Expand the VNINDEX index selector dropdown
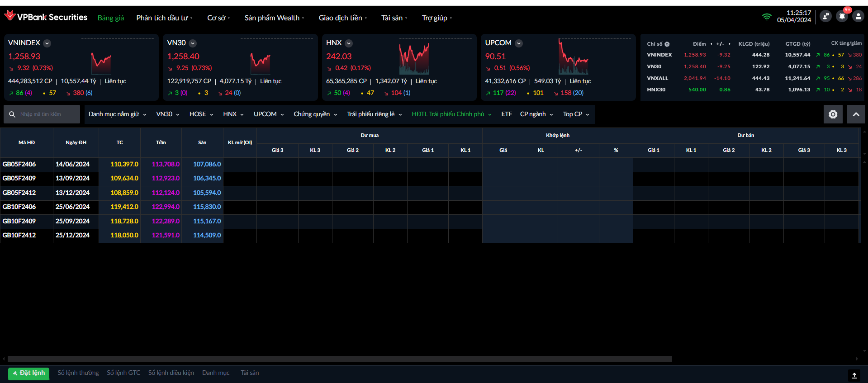Screen dimensions: 868x383 tap(47, 43)
